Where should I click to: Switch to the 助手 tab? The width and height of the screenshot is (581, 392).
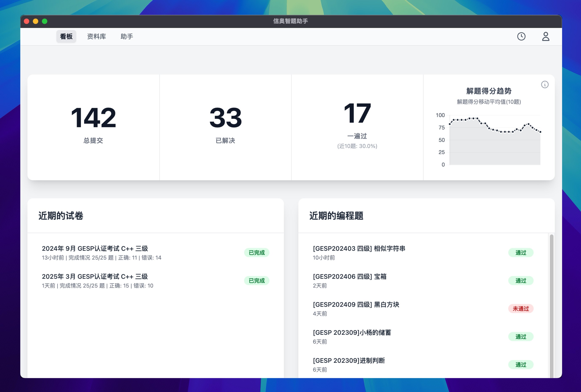pyautogui.click(x=127, y=37)
